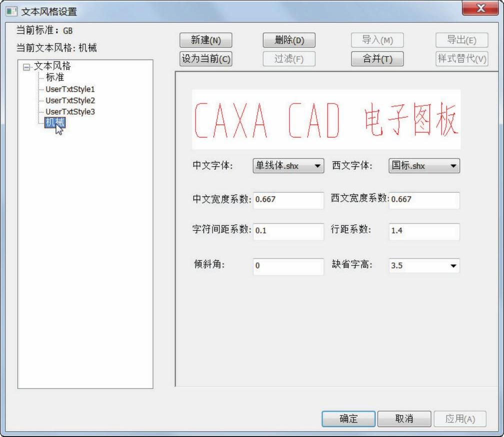Select the 标准 text style
The image size is (504, 437).
coord(55,77)
